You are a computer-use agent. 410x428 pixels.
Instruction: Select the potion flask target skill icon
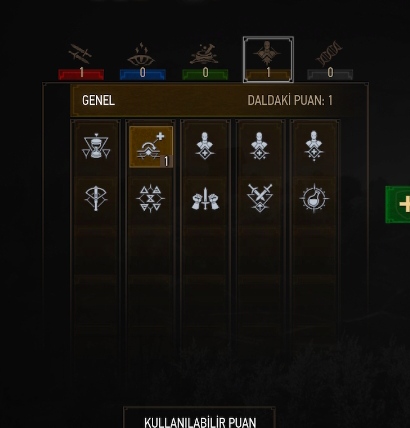[314, 199]
